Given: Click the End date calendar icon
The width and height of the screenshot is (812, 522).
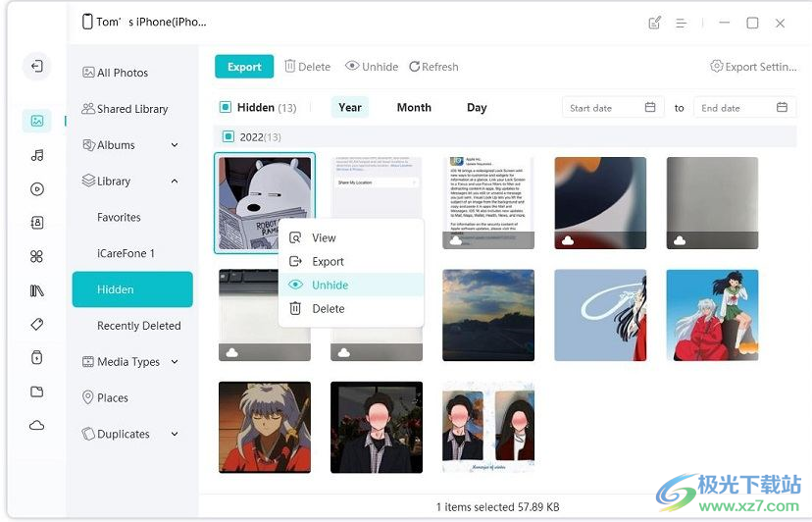Looking at the screenshot, I should coord(782,107).
